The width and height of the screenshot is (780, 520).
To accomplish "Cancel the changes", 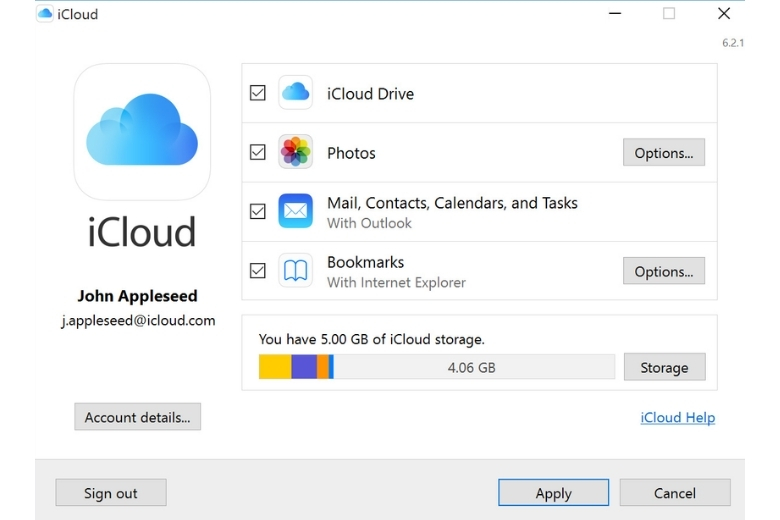I will (x=675, y=493).
